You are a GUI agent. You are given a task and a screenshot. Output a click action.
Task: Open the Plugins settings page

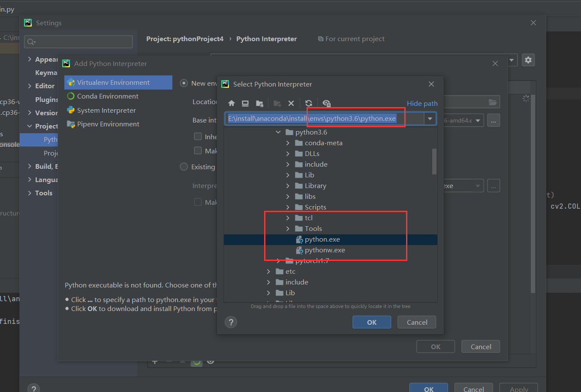pyautogui.click(x=46, y=99)
